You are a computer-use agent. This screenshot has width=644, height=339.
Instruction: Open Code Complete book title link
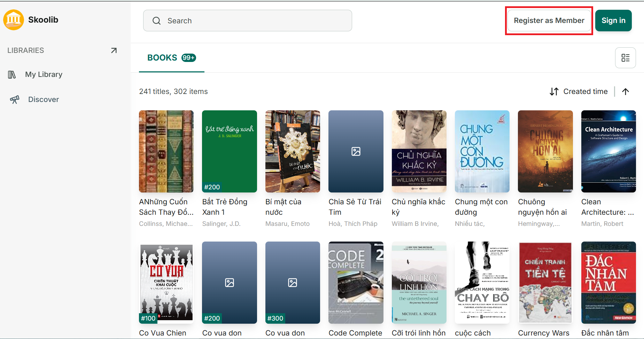[x=355, y=333]
